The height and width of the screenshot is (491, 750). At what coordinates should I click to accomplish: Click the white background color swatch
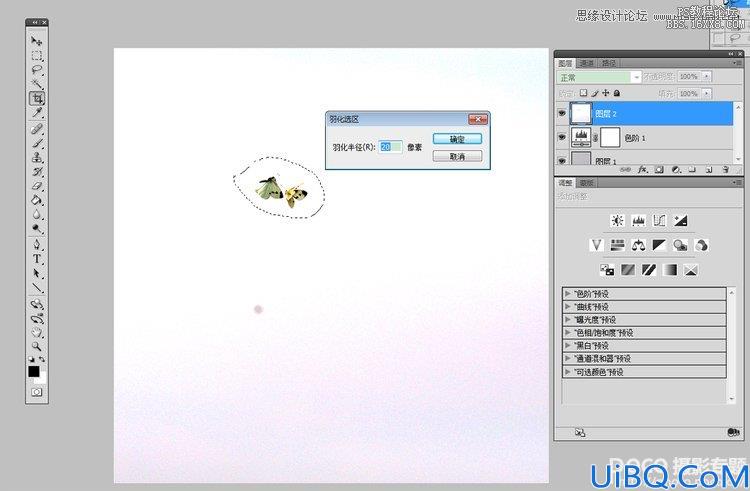[x=43, y=378]
